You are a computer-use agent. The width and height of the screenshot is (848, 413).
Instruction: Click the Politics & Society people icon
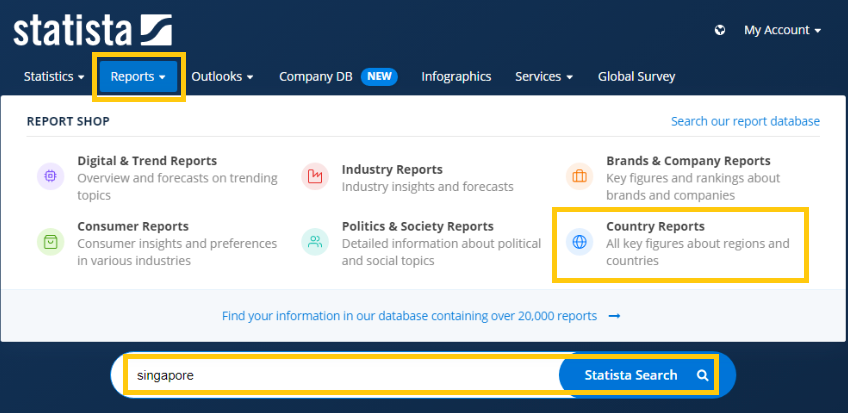coord(315,242)
